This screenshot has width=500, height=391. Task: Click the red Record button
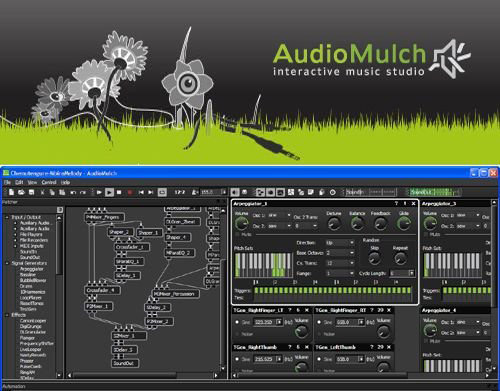[x=130, y=192]
